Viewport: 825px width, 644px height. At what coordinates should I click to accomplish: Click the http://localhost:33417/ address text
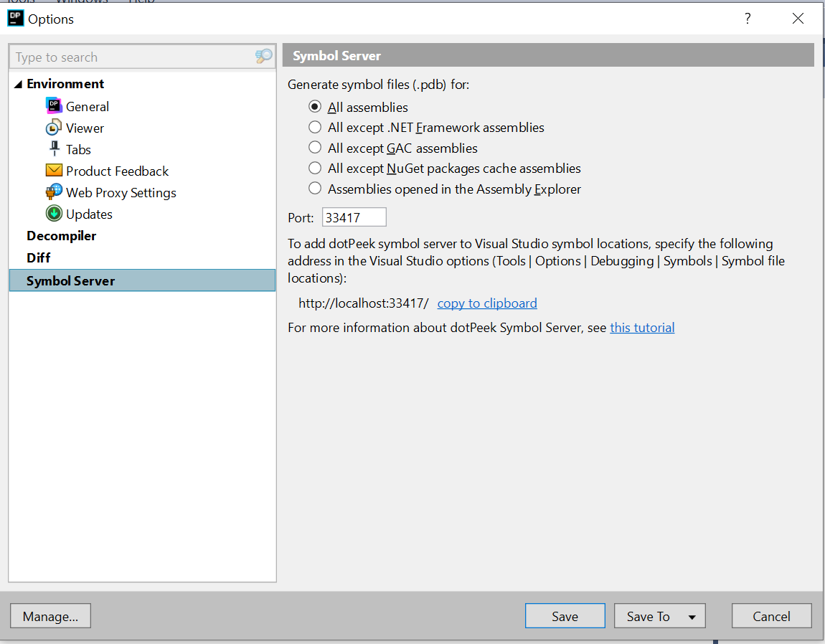(x=364, y=303)
